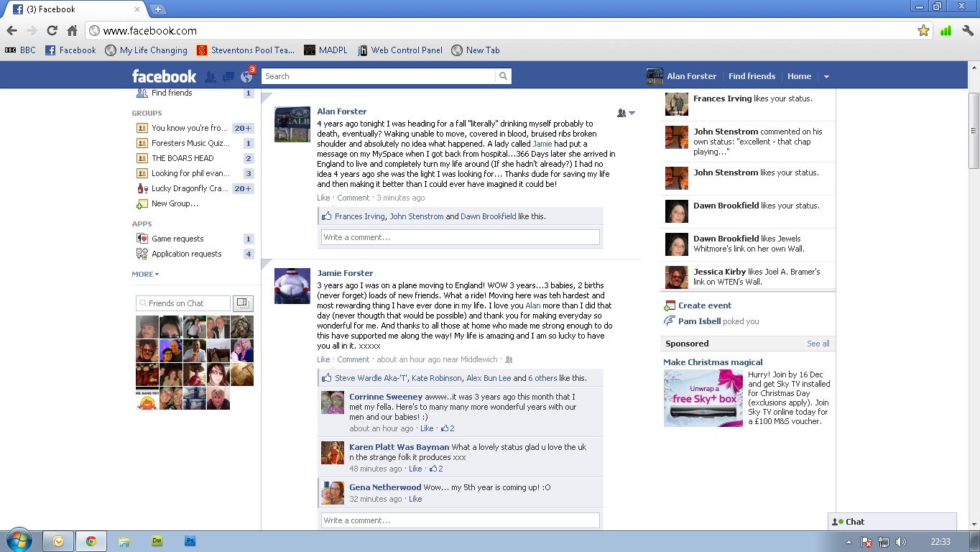Open the Chat bar at bottom
Screen dimensions: 980x552
click(892, 522)
